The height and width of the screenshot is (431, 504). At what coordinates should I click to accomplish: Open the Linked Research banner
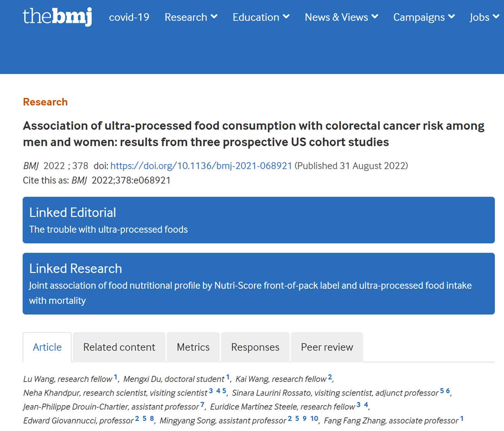(x=259, y=283)
